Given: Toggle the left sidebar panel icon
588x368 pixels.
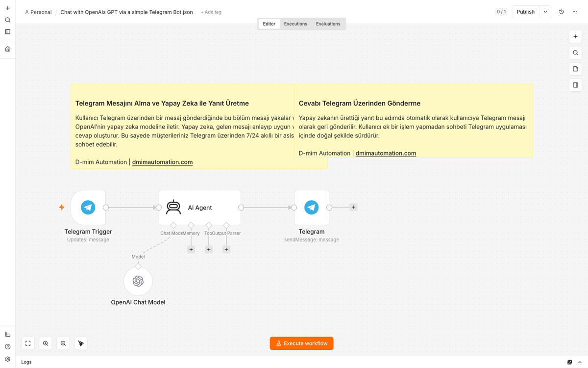Looking at the screenshot, I should point(7,32).
